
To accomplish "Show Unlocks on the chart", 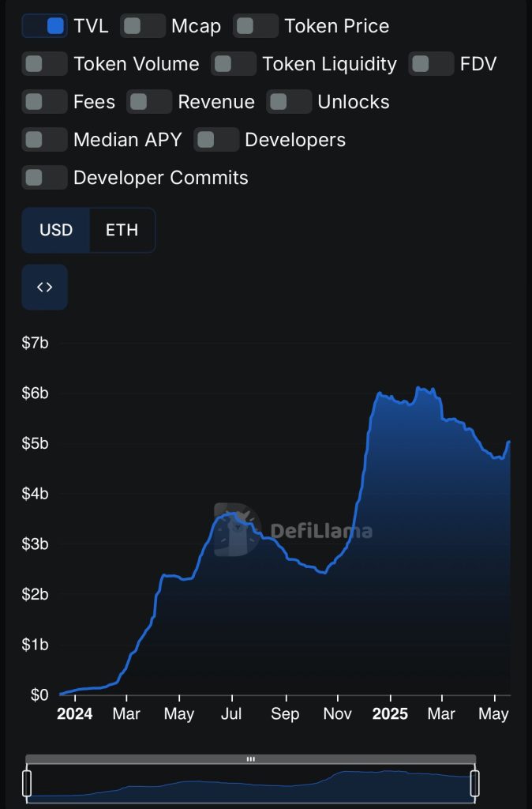I will [289, 102].
